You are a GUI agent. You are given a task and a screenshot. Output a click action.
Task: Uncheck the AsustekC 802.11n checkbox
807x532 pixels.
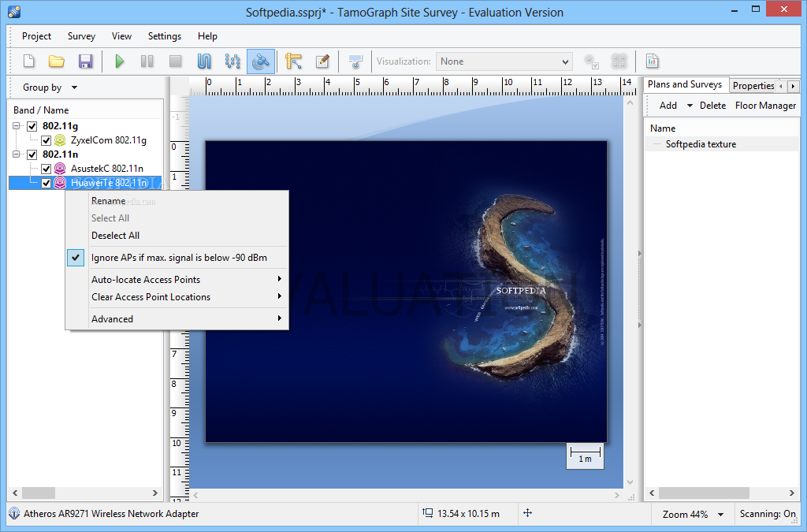[x=46, y=169]
